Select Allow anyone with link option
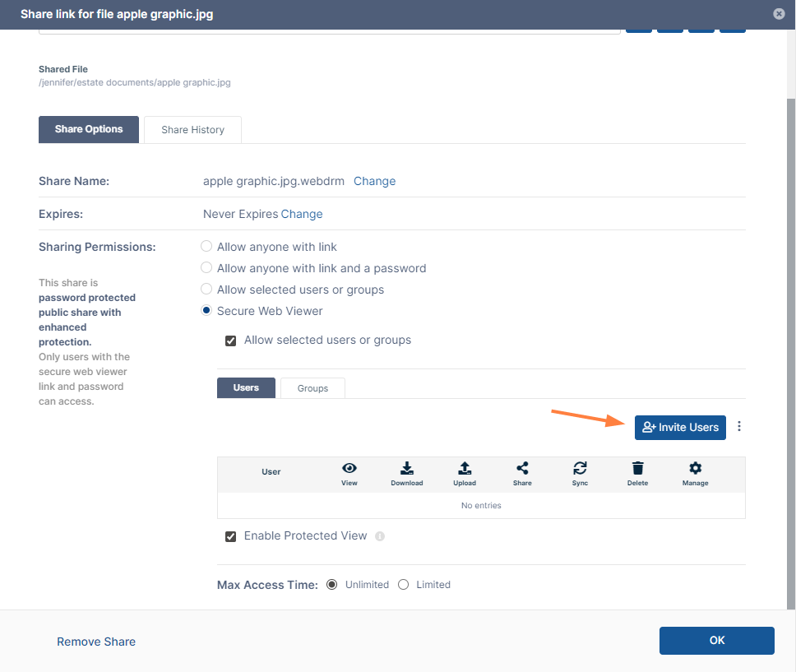This screenshot has width=796, height=672. coord(207,247)
